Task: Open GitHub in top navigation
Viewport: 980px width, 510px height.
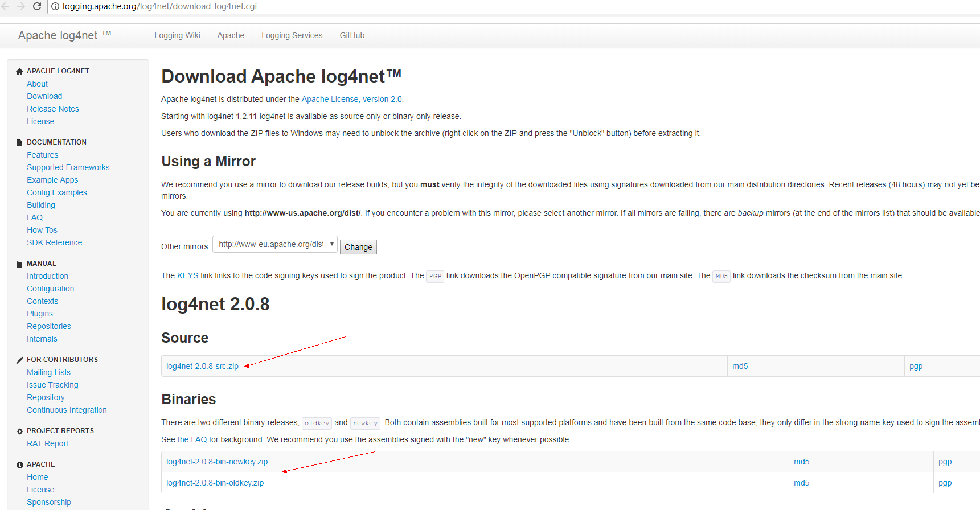Action: coord(352,35)
